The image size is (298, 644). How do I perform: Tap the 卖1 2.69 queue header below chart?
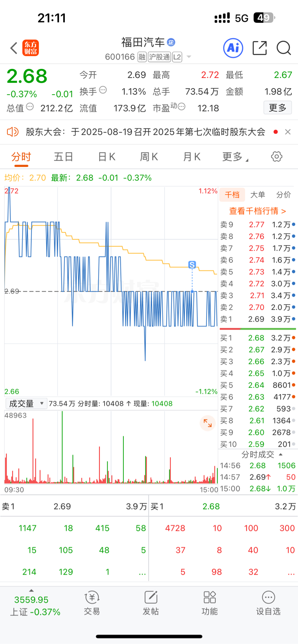click(x=74, y=506)
